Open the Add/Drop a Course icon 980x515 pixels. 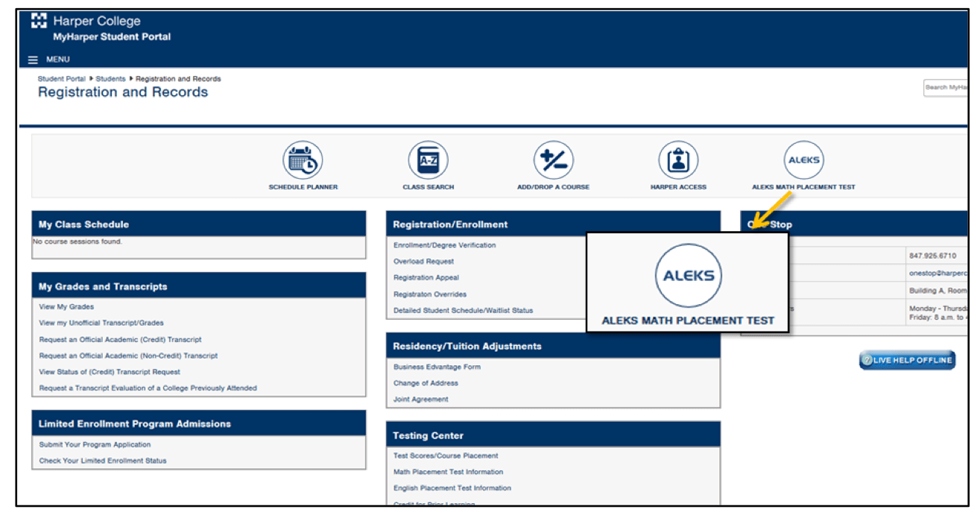coord(553,160)
